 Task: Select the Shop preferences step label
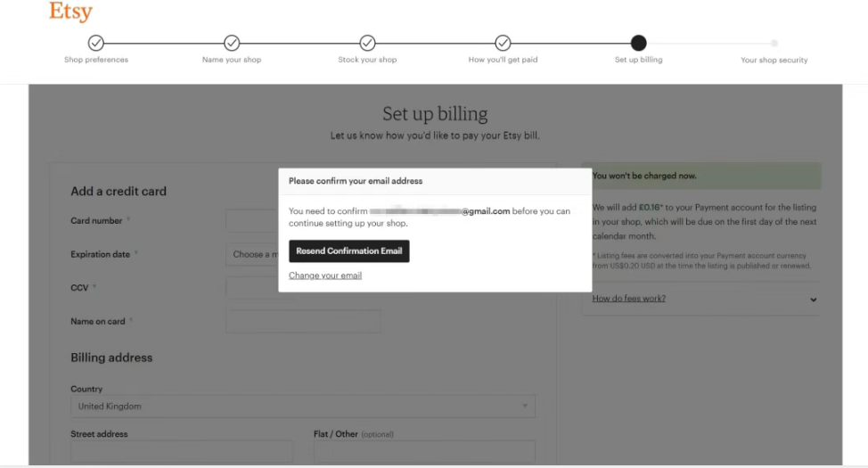point(96,60)
